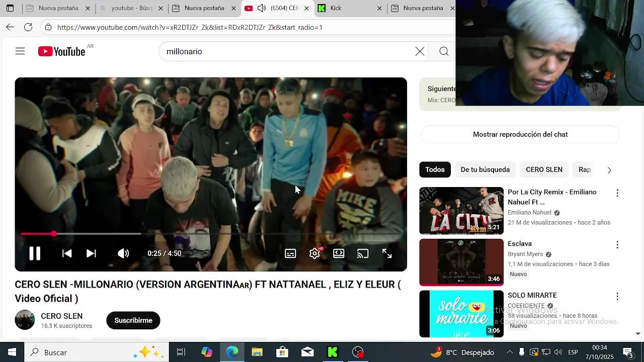Mute the video player volume
644x362 pixels.
[123, 253]
